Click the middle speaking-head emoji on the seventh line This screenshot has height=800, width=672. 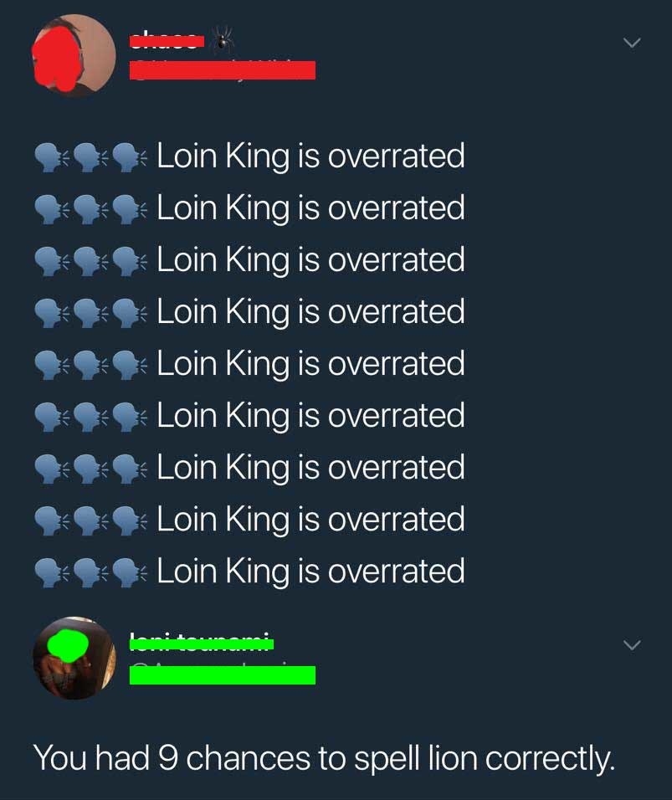(90, 469)
